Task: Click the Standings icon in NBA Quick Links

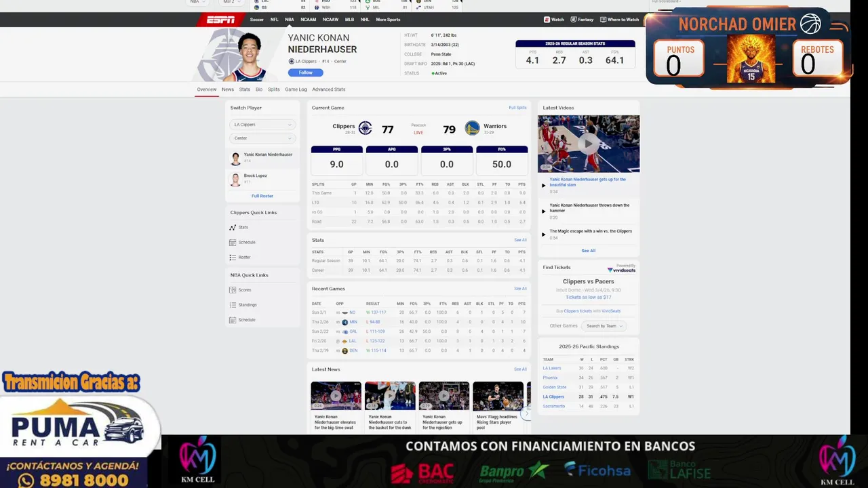Action: (x=233, y=305)
